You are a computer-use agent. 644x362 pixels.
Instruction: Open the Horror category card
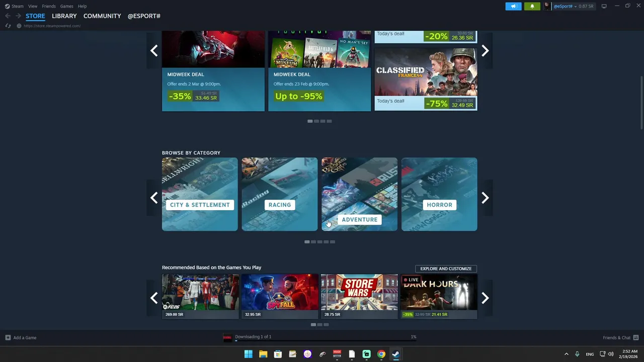[439, 194]
